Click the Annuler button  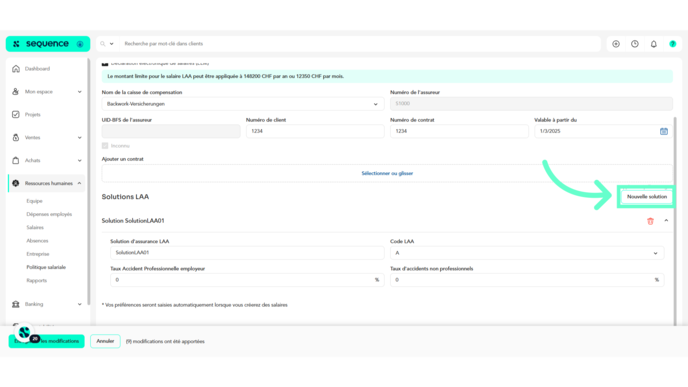[105, 341]
